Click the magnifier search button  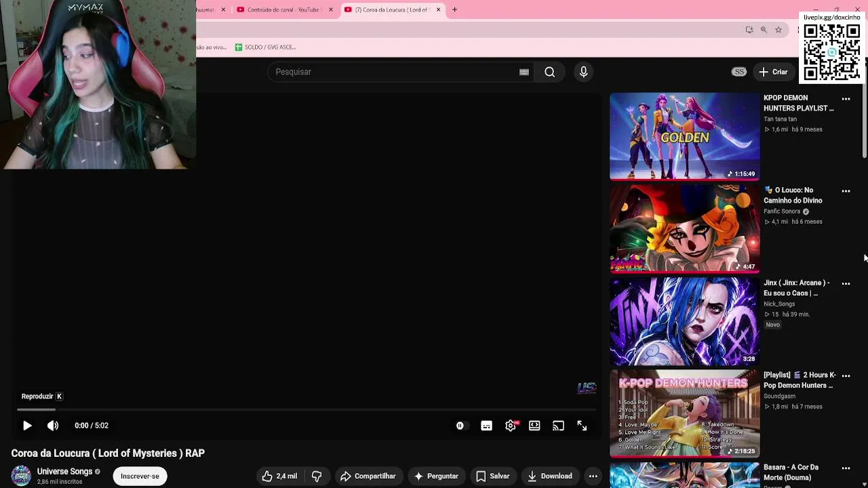(x=550, y=72)
